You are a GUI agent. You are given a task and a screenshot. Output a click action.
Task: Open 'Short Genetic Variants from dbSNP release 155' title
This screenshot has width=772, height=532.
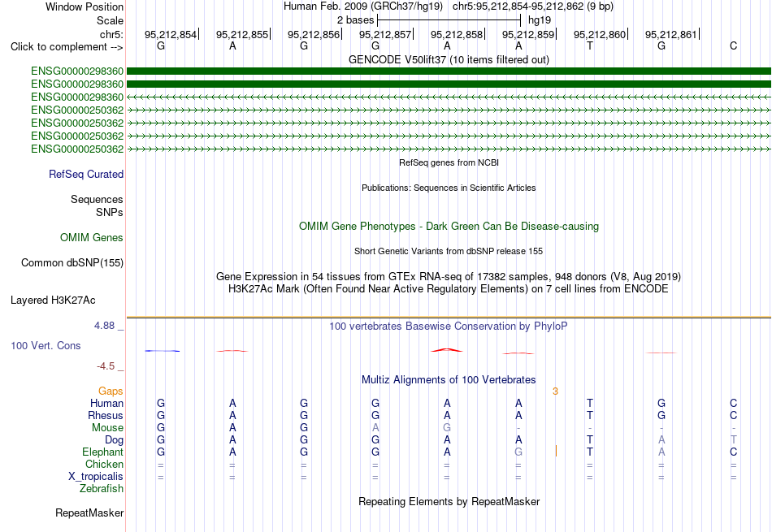pos(449,251)
